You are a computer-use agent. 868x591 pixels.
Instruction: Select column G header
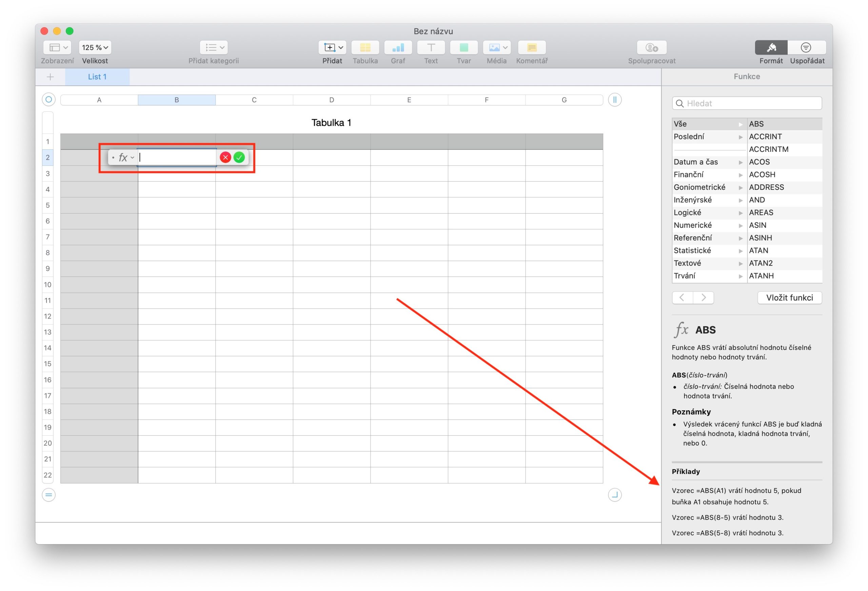[564, 100]
